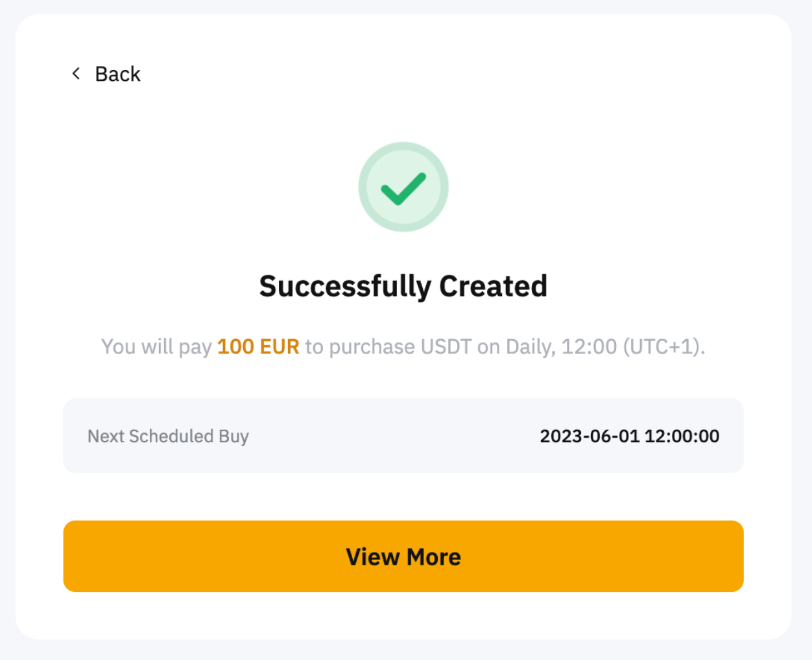This screenshot has height=660, width=812.
Task: Click the word Daily in the summary
Action: [x=529, y=347]
